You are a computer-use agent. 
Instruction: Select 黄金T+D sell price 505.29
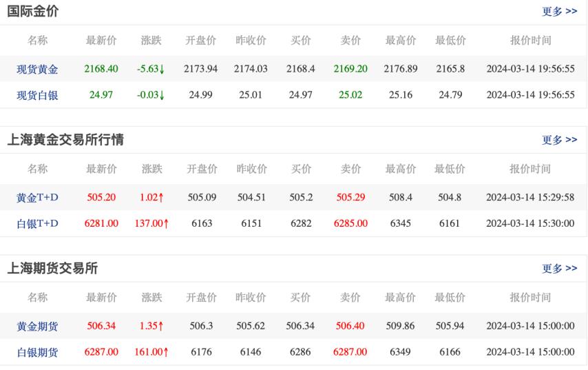350,197
